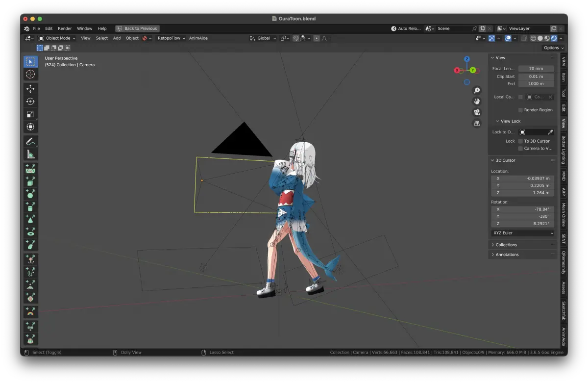Open the RetopoFlow dropdown
Viewport: 588px width, 383px height.
(x=171, y=38)
